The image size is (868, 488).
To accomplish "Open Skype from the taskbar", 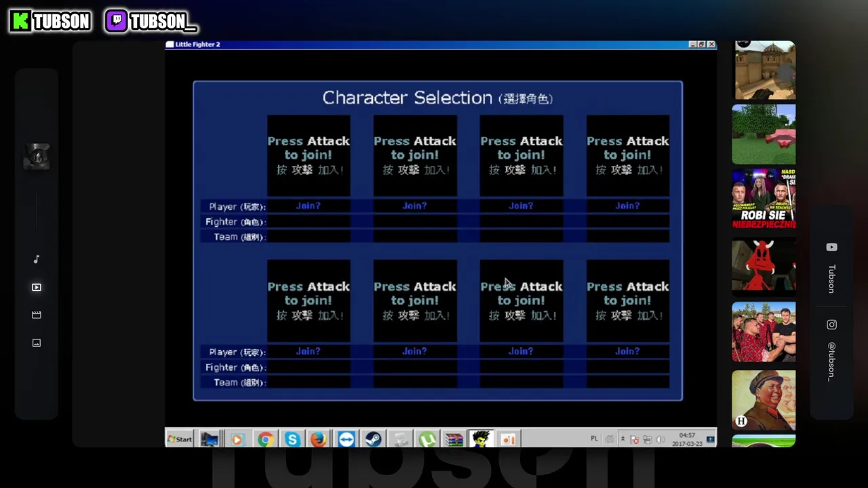I will click(292, 440).
